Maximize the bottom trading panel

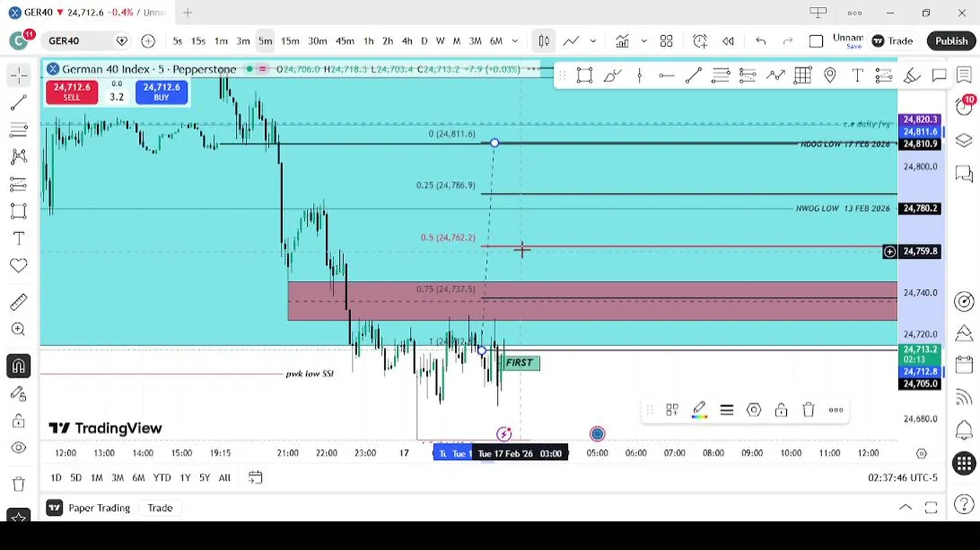tap(931, 507)
